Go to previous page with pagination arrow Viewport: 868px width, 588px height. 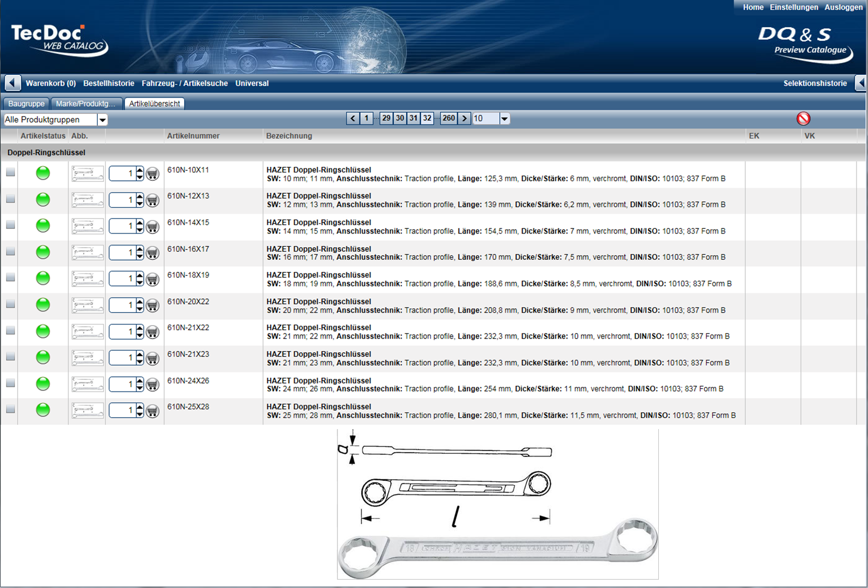tap(353, 119)
